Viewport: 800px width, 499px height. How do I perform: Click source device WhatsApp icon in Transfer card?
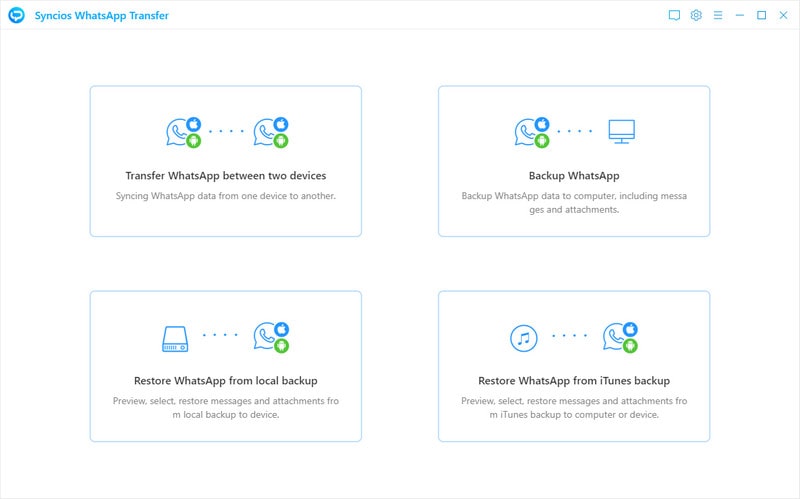184,132
